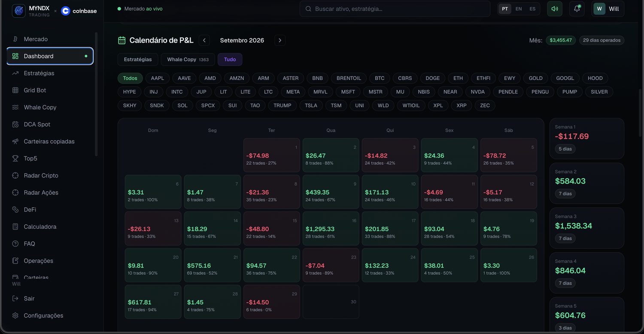Click the month total $3,455.47 badge

(x=561, y=40)
